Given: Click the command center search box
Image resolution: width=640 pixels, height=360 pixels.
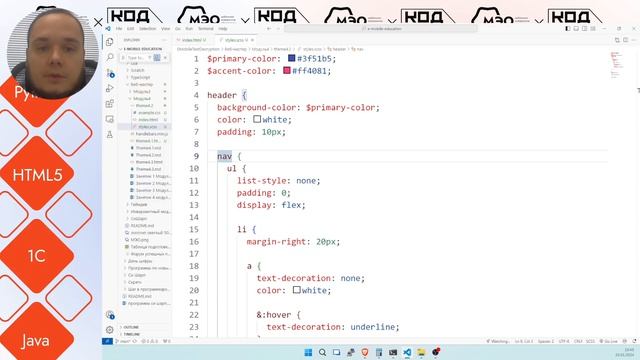Looking at the screenshot, I should (x=381, y=29).
